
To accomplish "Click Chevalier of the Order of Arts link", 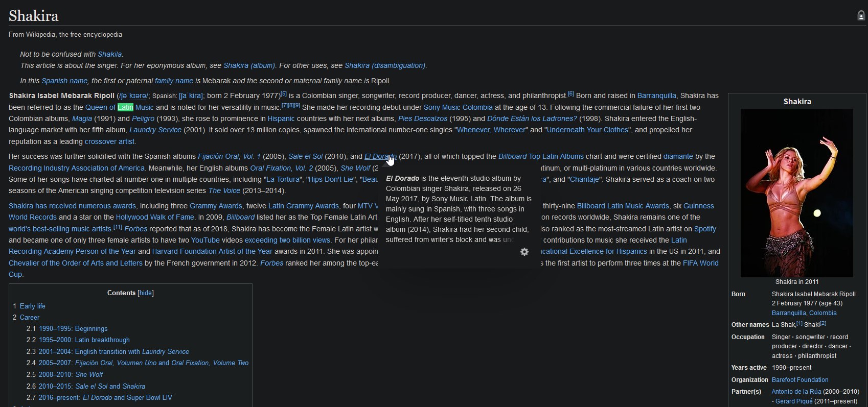I will point(76,263).
